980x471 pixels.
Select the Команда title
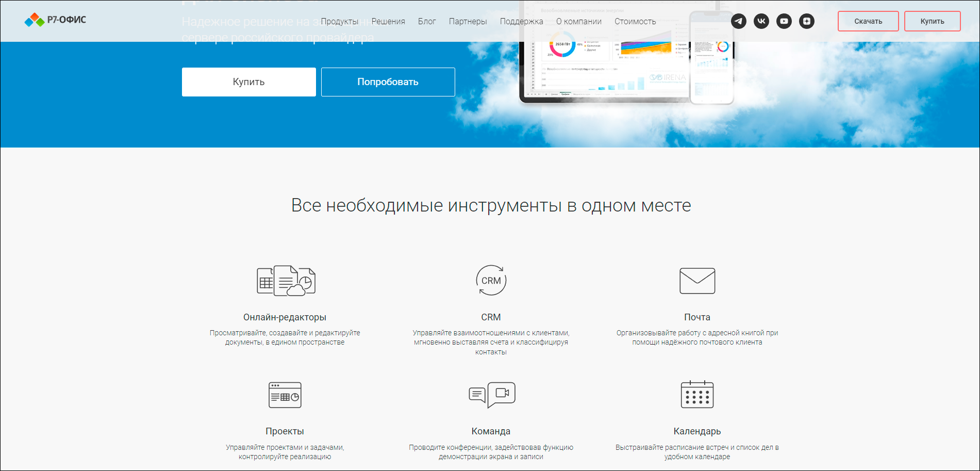coord(491,431)
